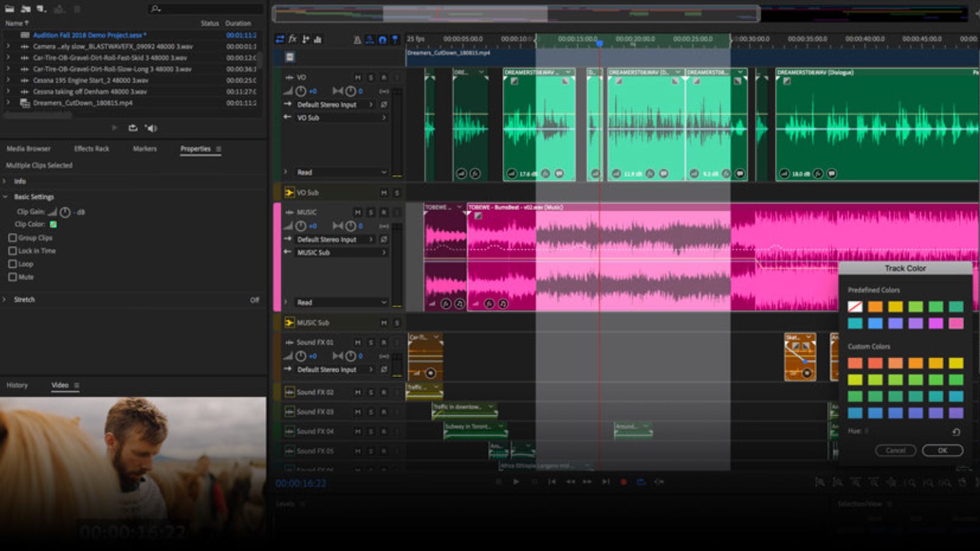Toggle the VO track input phase icon

coord(384,105)
